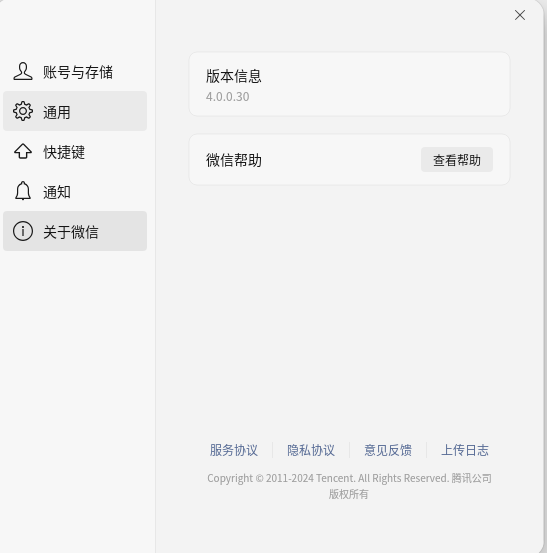Click the 微信帮助 label
Screen dimensions: 547x553
pos(233,160)
